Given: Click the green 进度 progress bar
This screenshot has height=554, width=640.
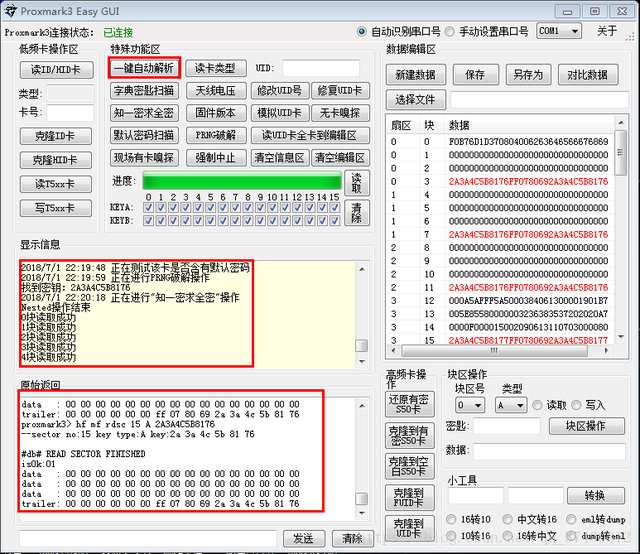Looking at the screenshot, I should coord(242,180).
